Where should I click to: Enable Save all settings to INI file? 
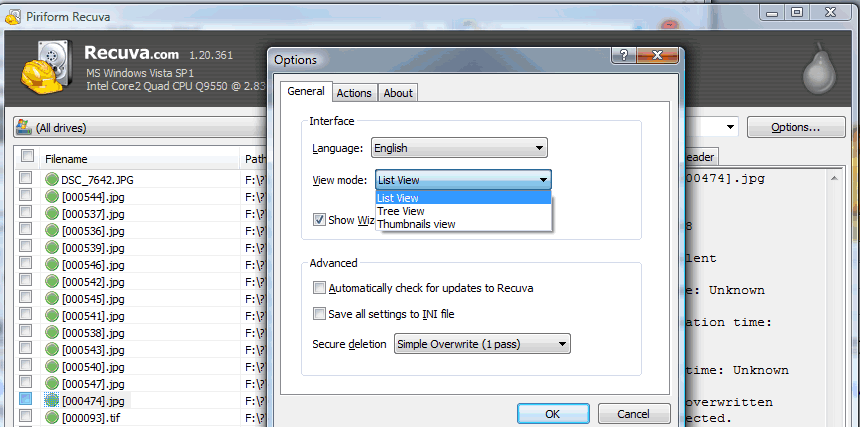tap(319, 314)
